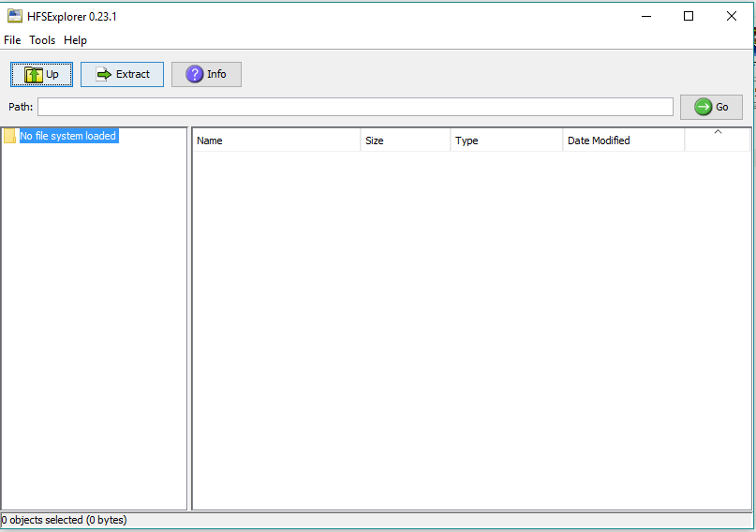Viewport: 756px width, 532px height.
Task: Click the Extract button
Action: click(122, 74)
